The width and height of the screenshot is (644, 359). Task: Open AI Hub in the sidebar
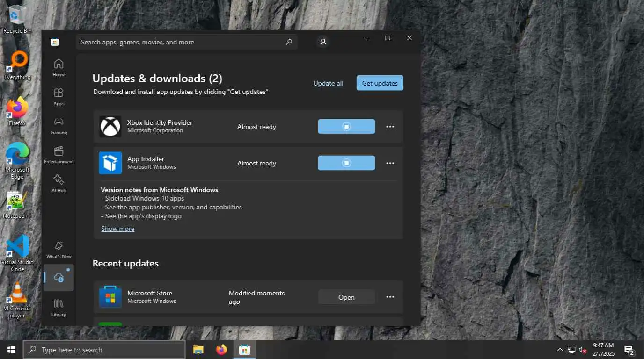coord(59,184)
